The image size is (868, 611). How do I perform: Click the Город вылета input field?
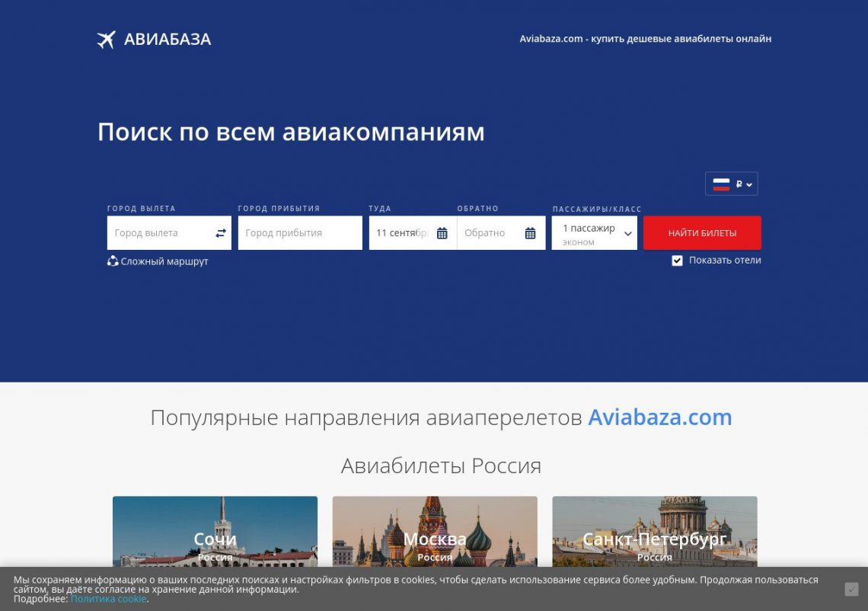coord(158,233)
